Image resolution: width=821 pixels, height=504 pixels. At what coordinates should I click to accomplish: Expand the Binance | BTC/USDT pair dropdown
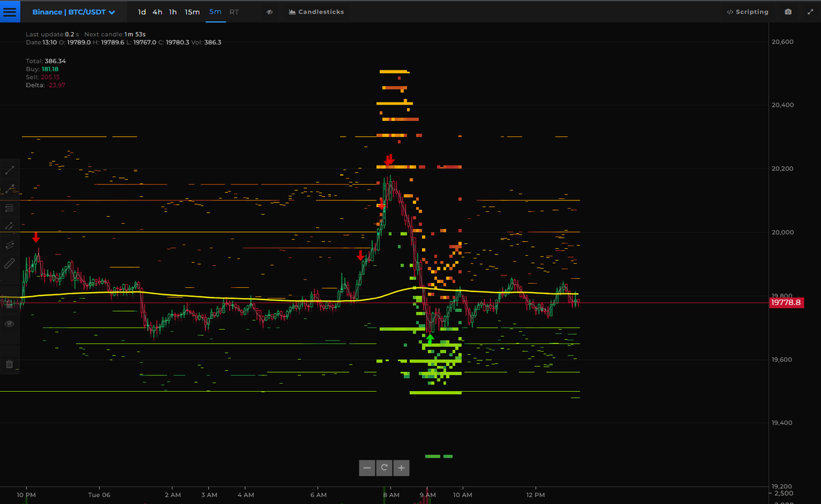pyautogui.click(x=73, y=12)
